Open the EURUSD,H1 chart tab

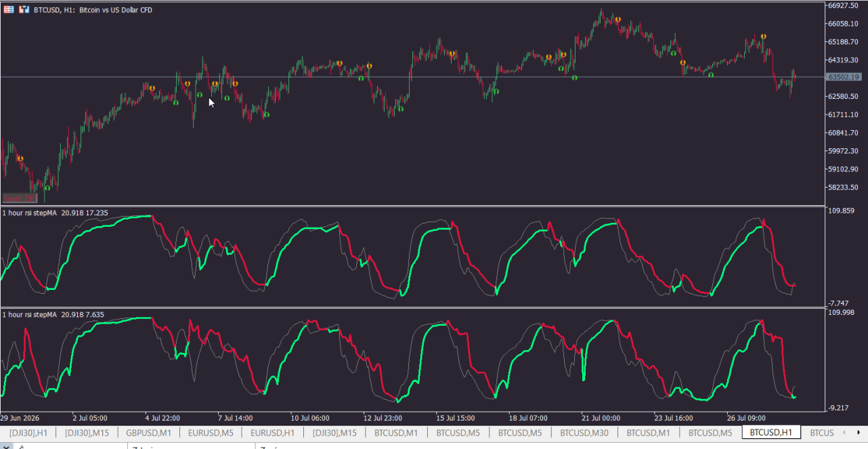tap(272, 433)
